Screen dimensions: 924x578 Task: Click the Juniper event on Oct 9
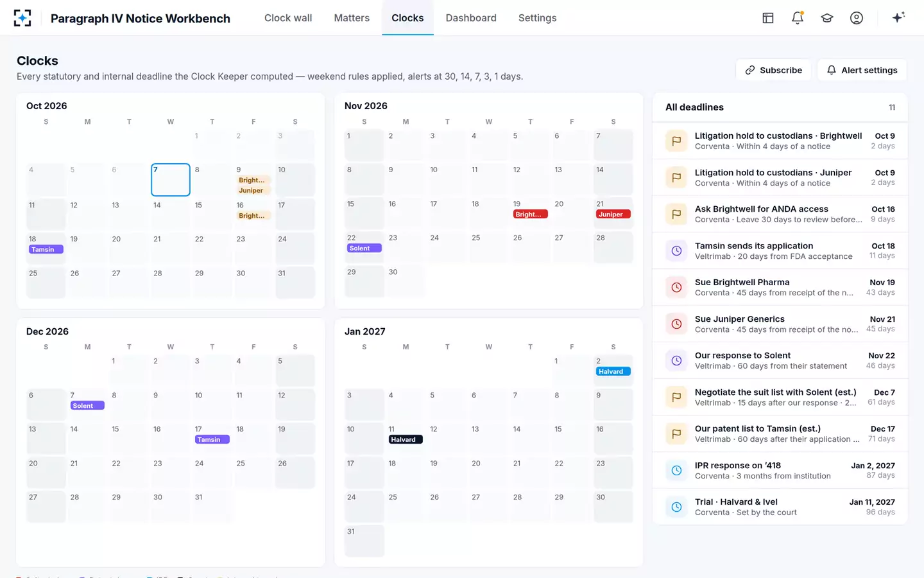click(253, 190)
